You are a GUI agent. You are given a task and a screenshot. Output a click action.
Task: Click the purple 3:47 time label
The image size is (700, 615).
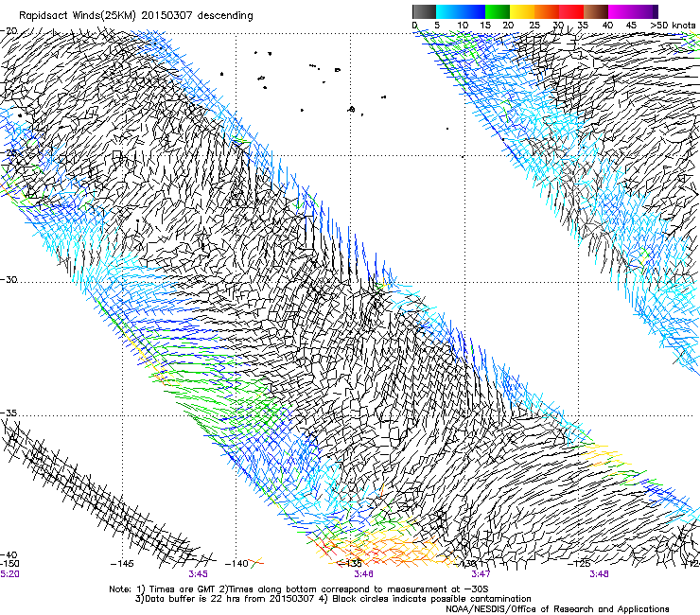coord(481,573)
